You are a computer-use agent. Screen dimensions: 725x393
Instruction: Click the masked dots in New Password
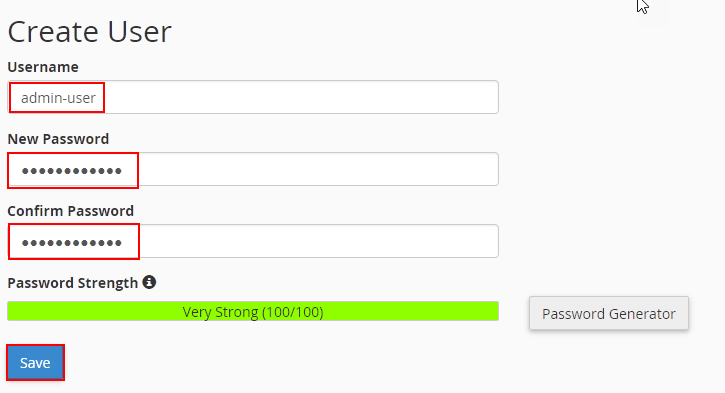pyautogui.click(x=72, y=171)
